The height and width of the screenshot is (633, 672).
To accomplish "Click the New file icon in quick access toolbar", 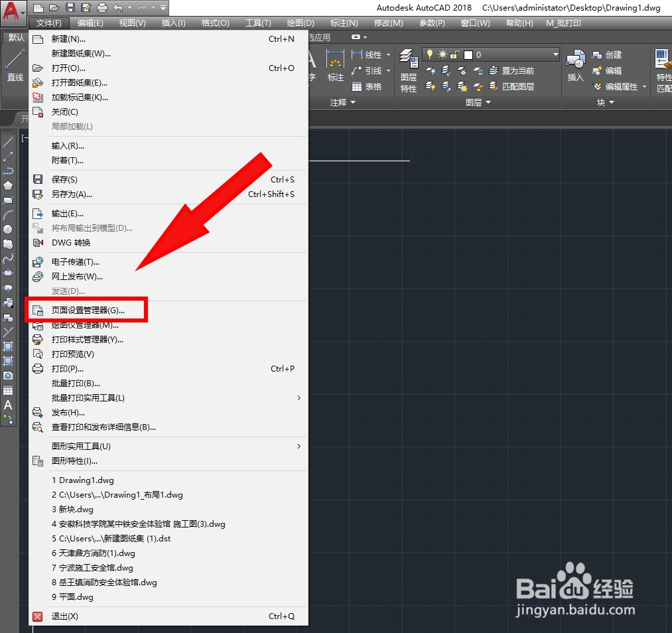I will (x=38, y=8).
